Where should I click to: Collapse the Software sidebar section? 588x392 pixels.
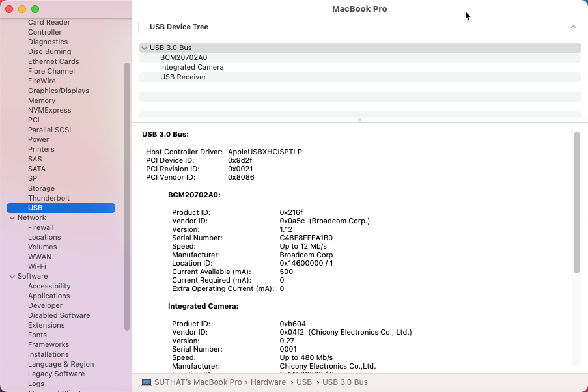[x=12, y=277]
